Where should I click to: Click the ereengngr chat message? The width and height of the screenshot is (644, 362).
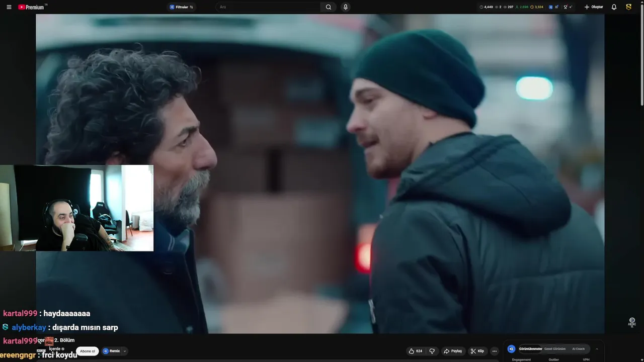[39, 355]
